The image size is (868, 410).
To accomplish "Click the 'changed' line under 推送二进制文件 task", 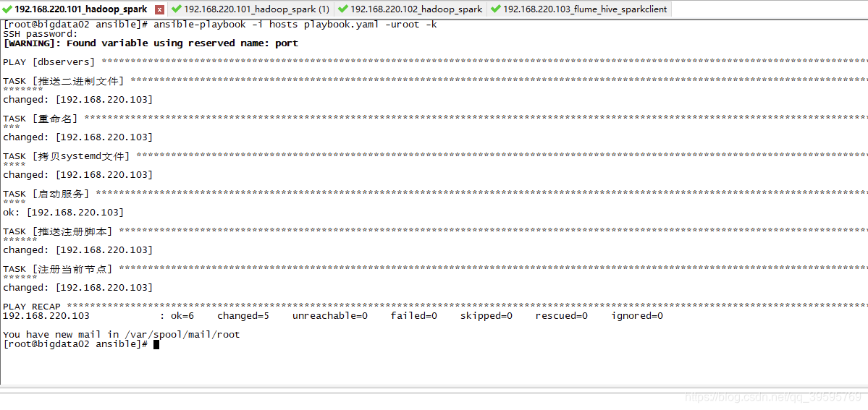I will tap(77, 100).
